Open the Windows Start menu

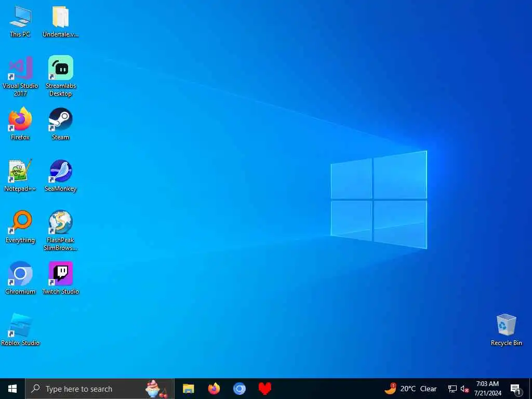tap(12, 389)
